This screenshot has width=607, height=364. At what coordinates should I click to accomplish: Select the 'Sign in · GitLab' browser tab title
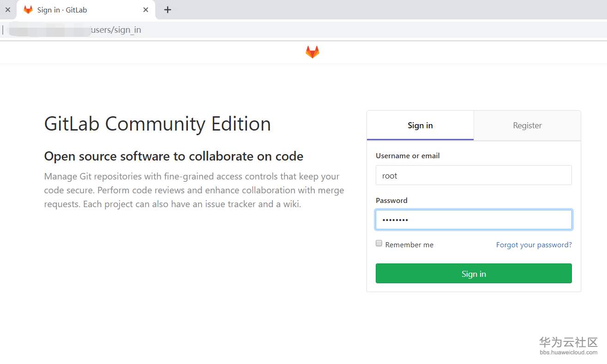[62, 10]
